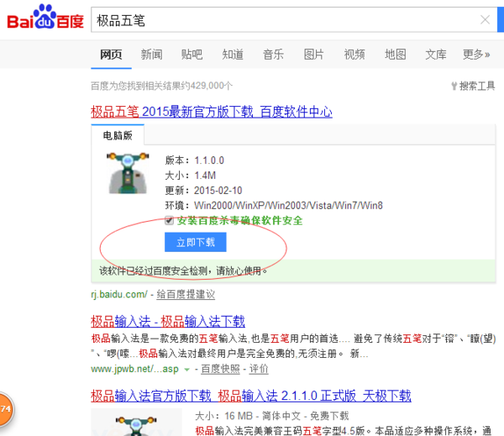Open the 搜索工具 search tools
Viewport: 504px width, 436px height.
(x=473, y=86)
